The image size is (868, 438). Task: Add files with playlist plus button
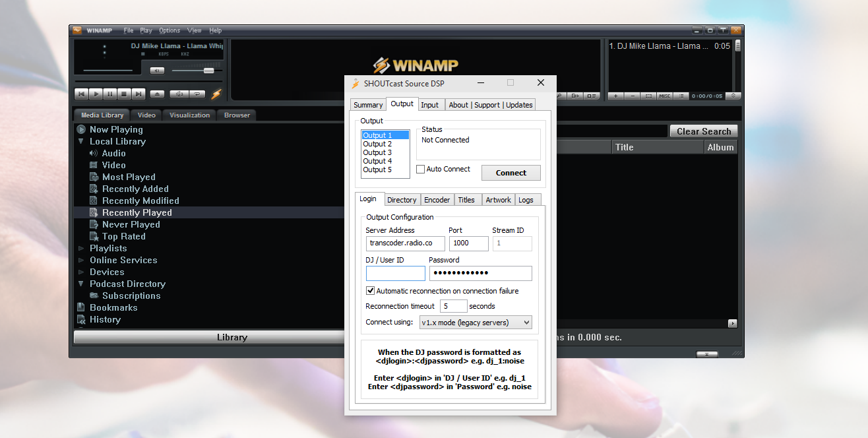(x=615, y=96)
